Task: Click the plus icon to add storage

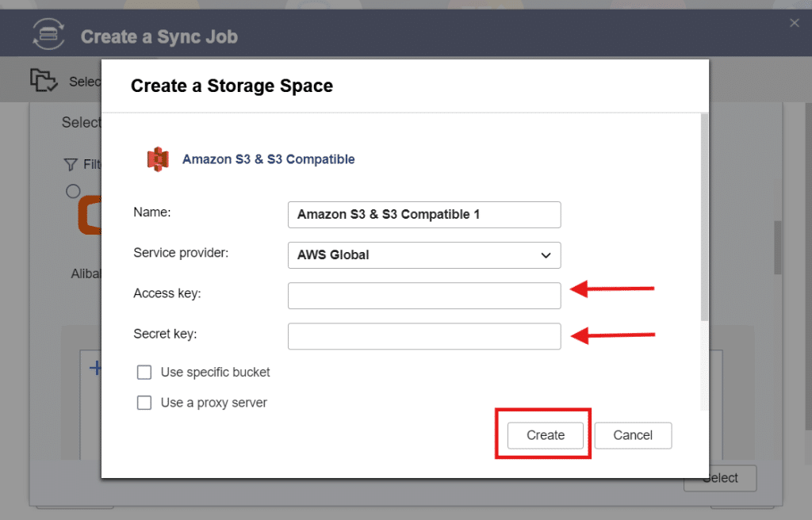Action: click(x=95, y=368)
